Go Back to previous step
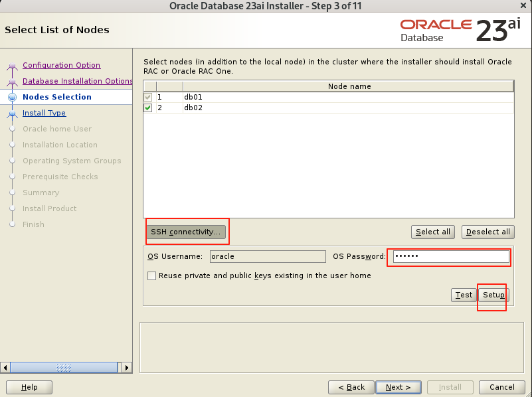The height and width of the screenshot is (397, 532). (351, 387)
